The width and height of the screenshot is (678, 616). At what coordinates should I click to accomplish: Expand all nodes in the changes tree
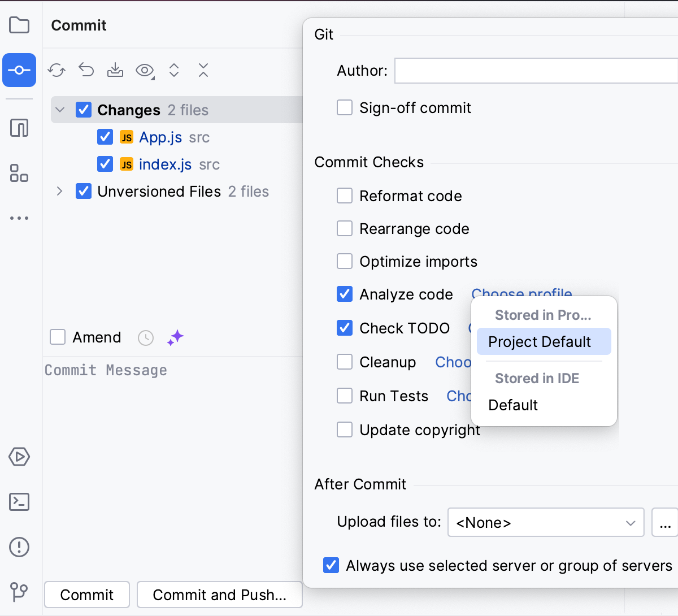(x=174, y=70)
